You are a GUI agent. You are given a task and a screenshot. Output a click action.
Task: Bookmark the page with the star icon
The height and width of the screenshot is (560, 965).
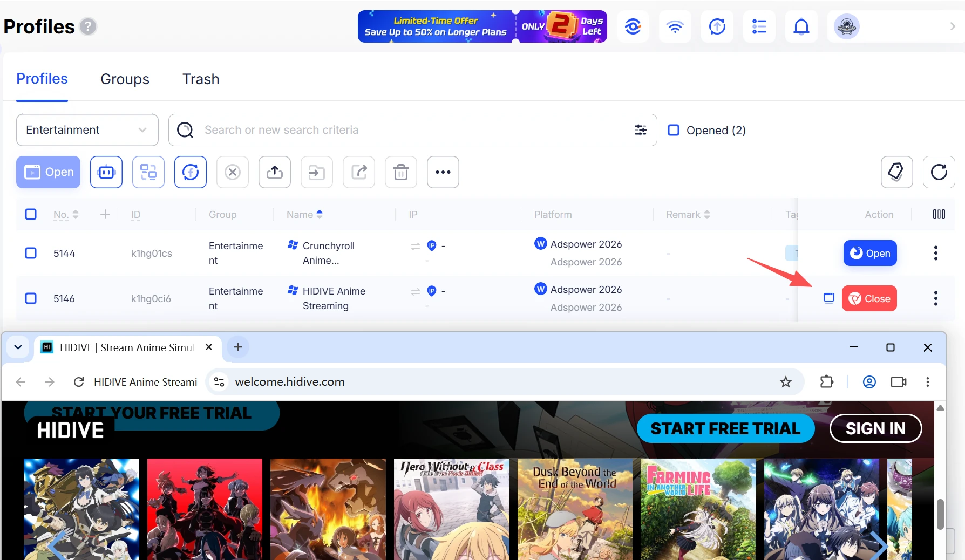pos(786,382)
